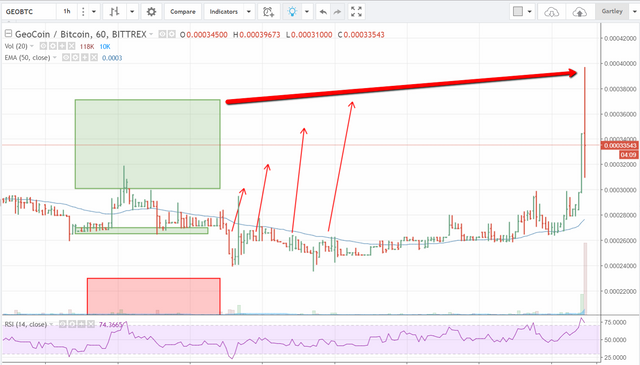Viewport: 640px width, 365px height.
Task: Remove the RSI (14, close) indicator
Action: coord(91,324)
